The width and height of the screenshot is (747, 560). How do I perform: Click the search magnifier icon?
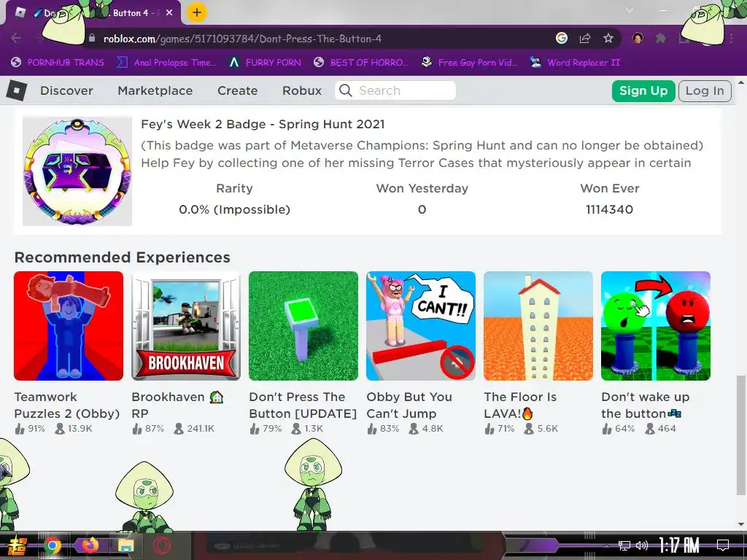tap(346, 90)
